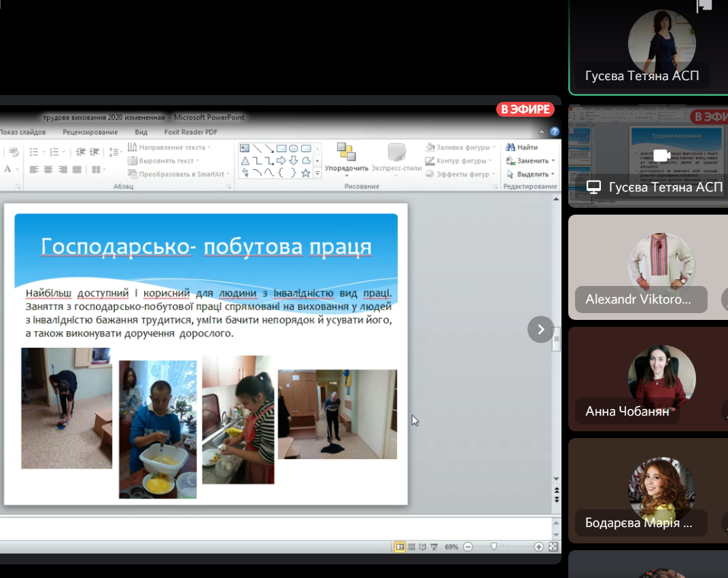The width and height of the screenshot is (728, 578).
Task: Start slideshow from status bar icon
Action: (x=434, y=547)
